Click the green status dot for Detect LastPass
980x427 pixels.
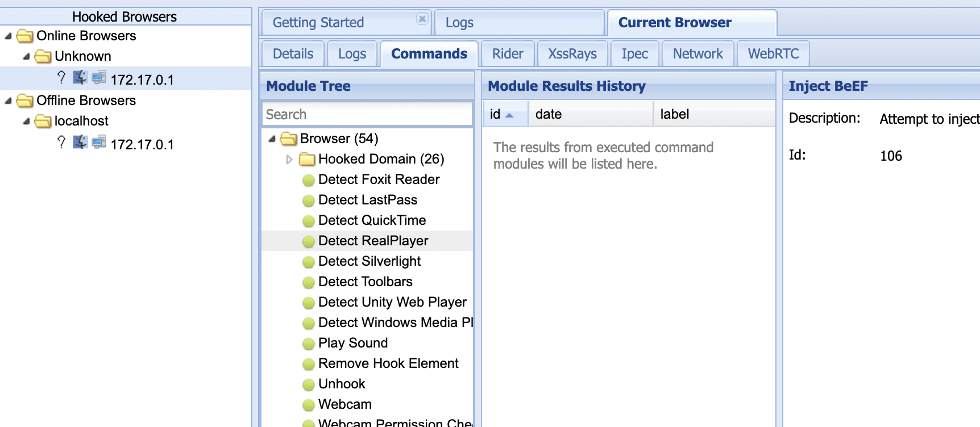(309, 201)
